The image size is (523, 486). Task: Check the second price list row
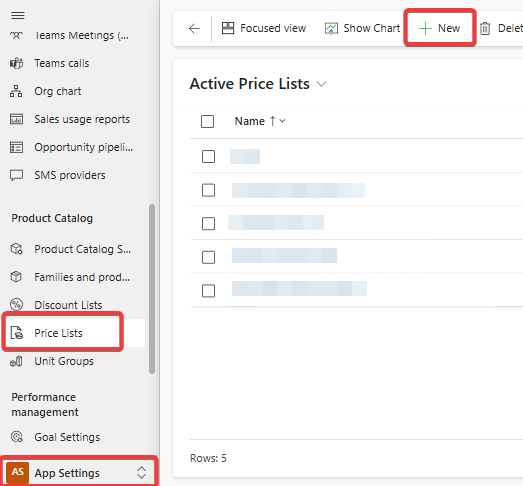[208, 190]
